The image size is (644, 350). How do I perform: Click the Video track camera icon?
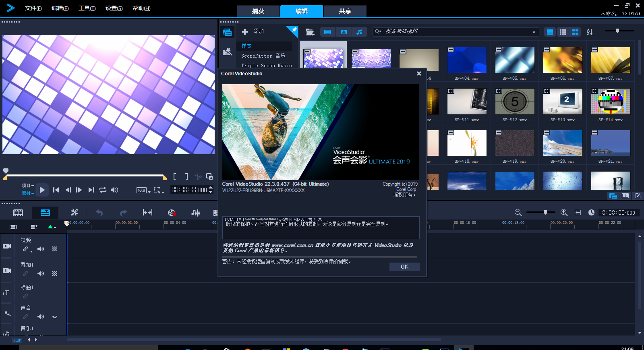(x=7, y=246)
